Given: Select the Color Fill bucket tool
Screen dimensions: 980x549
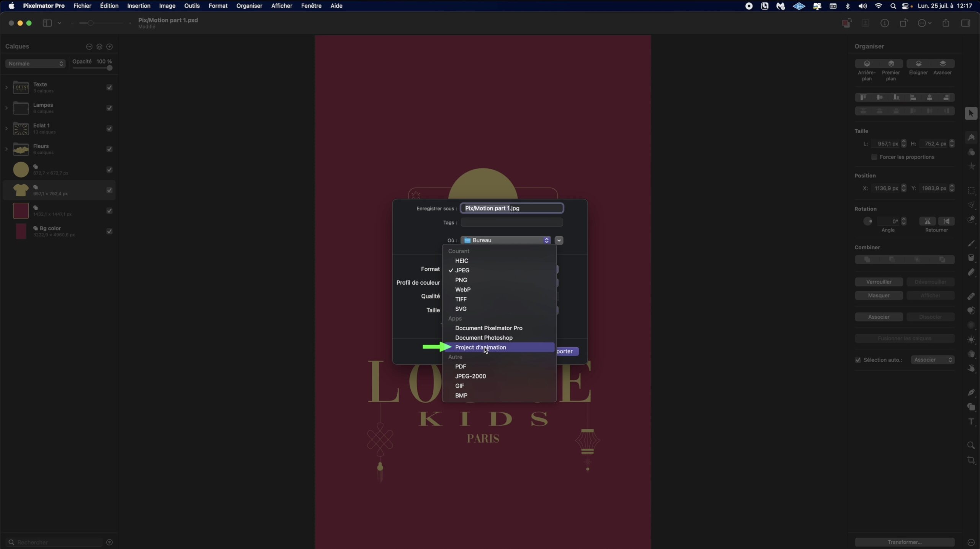Looking at the screenshot, I should click(971, 258).
